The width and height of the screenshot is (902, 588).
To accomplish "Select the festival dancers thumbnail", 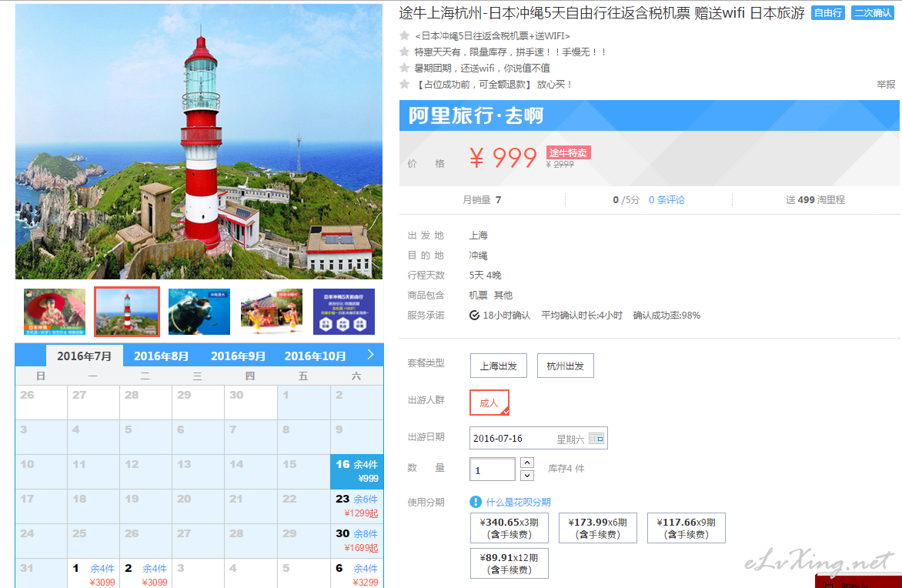I will tap(272, 311).
